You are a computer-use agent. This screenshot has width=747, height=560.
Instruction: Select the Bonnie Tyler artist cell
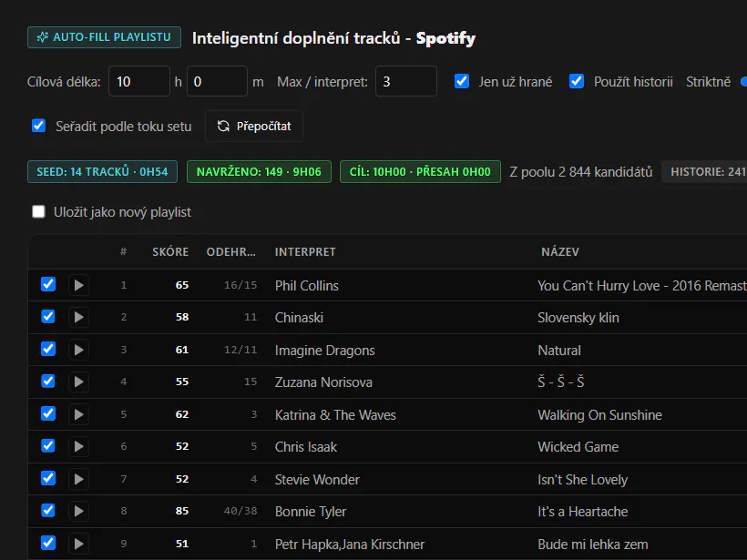[311, 512]
